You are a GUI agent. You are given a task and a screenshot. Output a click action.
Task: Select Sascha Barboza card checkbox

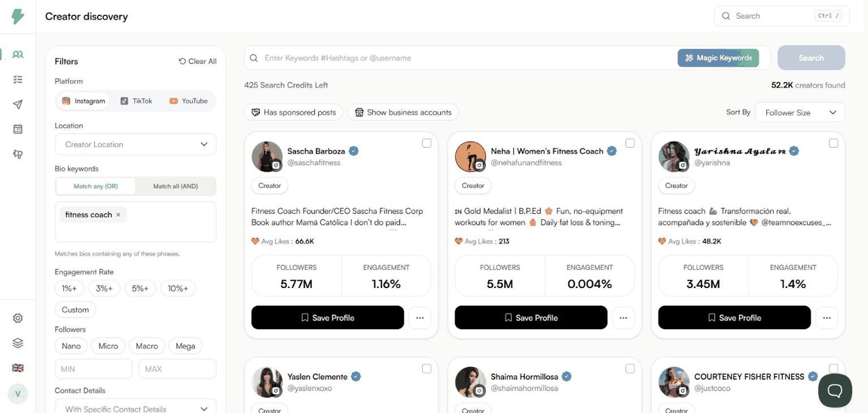[426, 143]
